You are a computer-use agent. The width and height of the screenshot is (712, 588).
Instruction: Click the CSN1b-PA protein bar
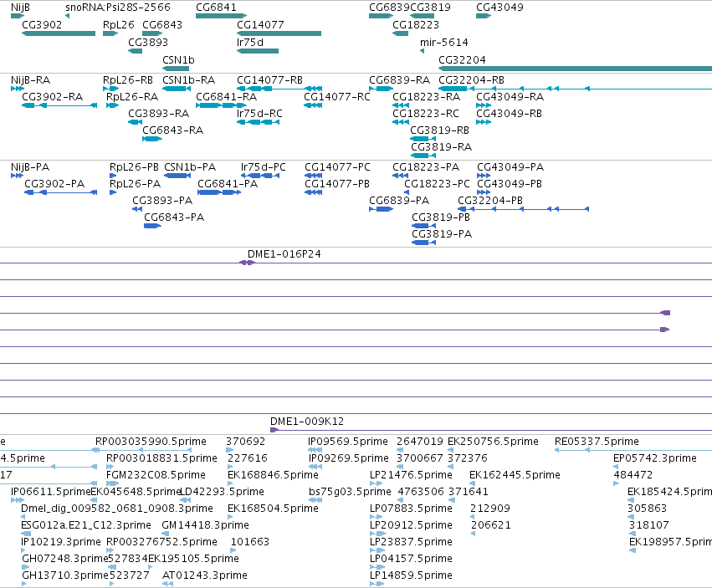pyautogui.click(x=177, y=176)
